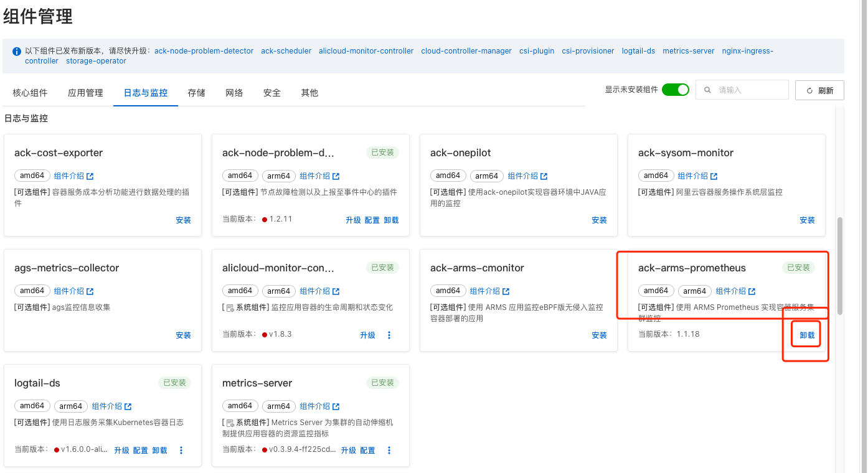
Task: Open csi-plugin link in upgrade notice
Action: pyautogui.click(x=536, y=51)
